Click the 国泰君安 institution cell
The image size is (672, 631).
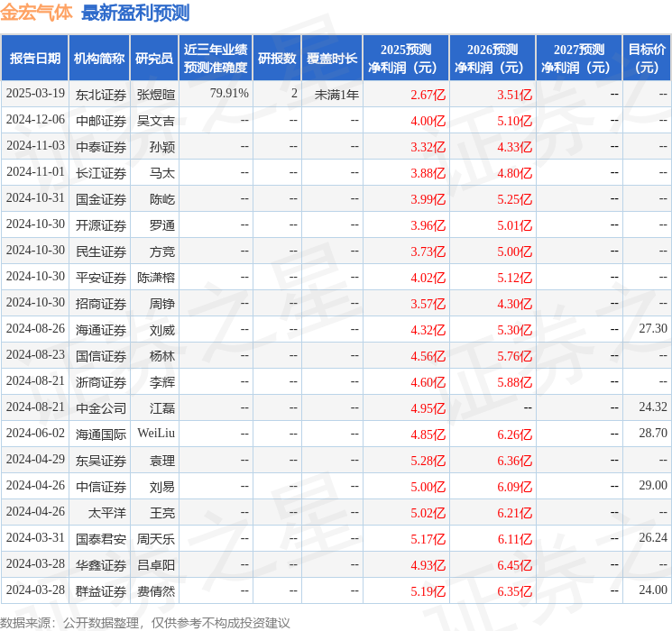click(101, 539)
